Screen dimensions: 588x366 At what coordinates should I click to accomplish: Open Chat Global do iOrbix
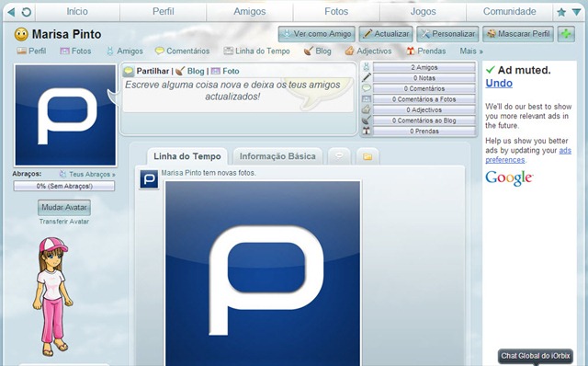(x=535, y=356)
